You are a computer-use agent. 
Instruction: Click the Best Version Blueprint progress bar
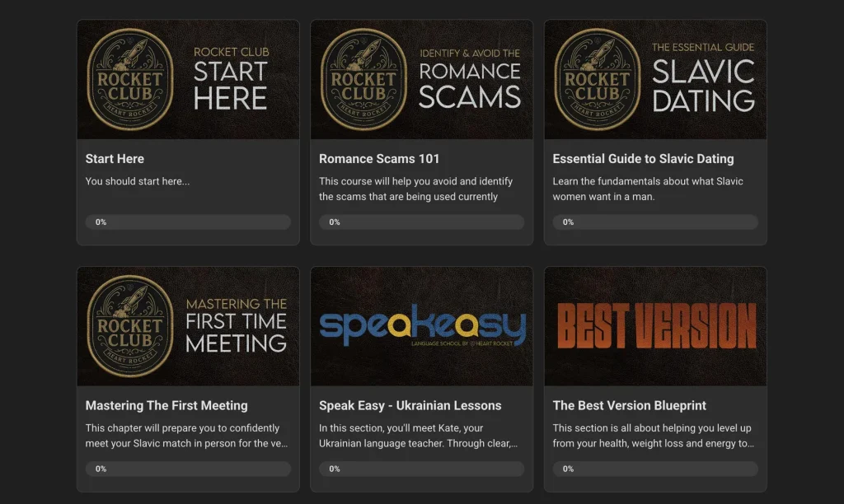(x=655, y=469)
